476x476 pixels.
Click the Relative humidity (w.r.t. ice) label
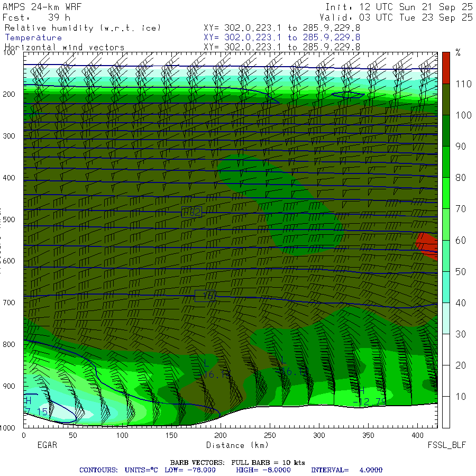83,28
